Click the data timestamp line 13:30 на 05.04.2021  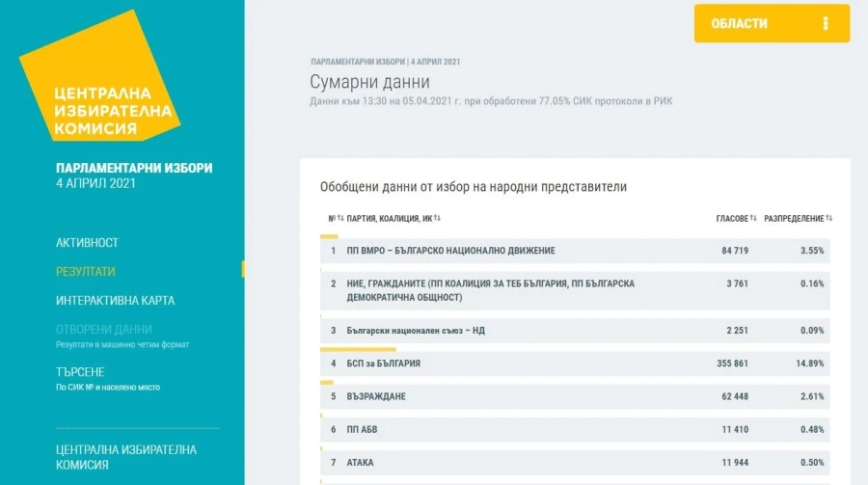pos(491,101)
